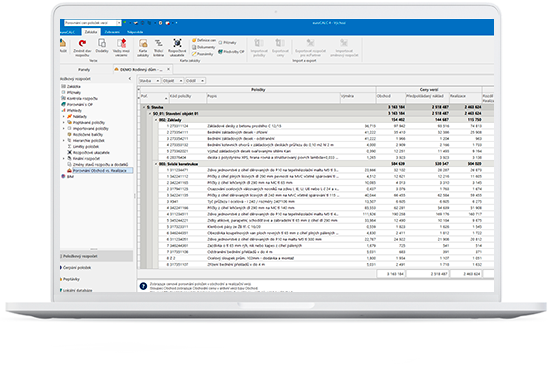The image size is (550, 382).
Task: Open the Poptávky panel section
Action: coord(72,279)
